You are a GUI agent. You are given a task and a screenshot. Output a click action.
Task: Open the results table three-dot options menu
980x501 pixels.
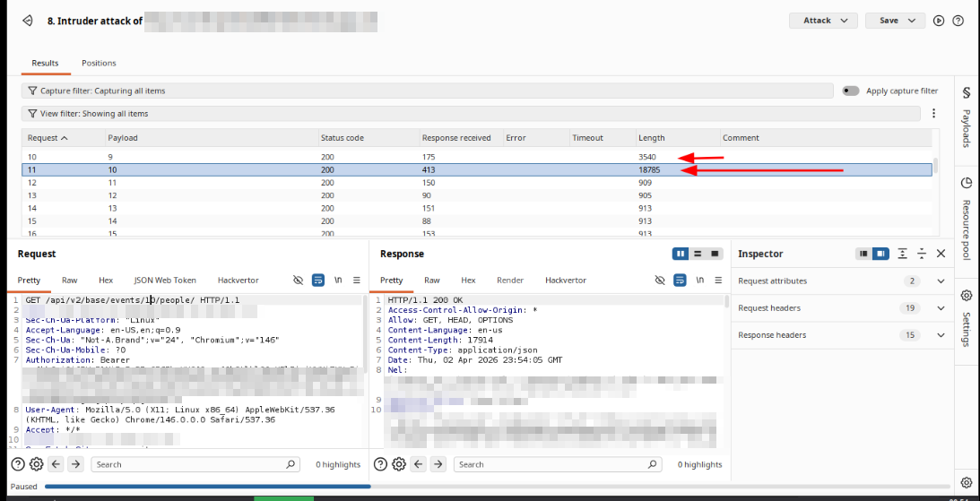(x=933, y=114)
